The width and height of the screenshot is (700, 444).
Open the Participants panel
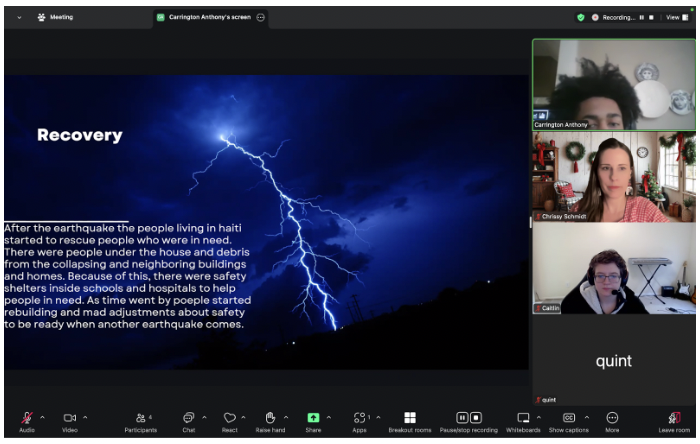[x=141, y=422]
